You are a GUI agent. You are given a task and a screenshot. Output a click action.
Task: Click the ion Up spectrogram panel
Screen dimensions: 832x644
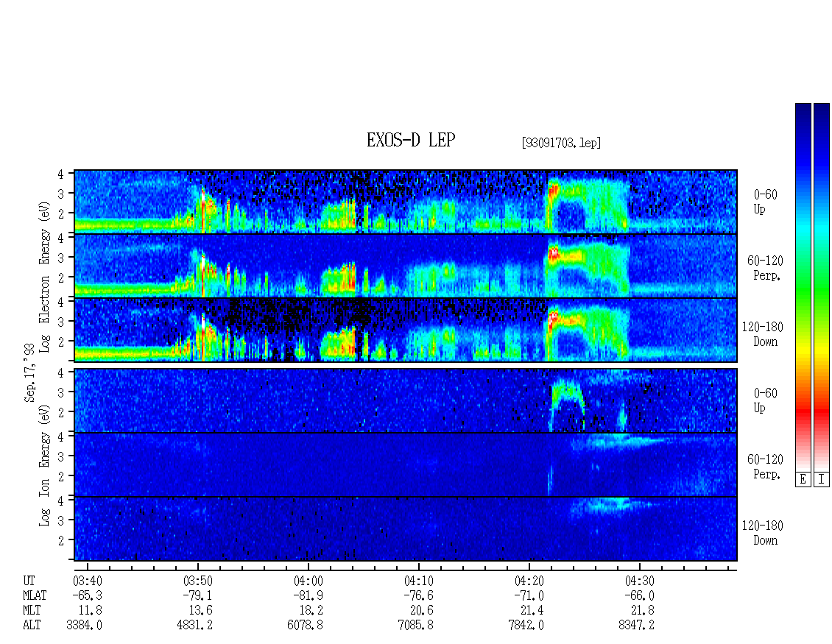click(x=406, y=400)
